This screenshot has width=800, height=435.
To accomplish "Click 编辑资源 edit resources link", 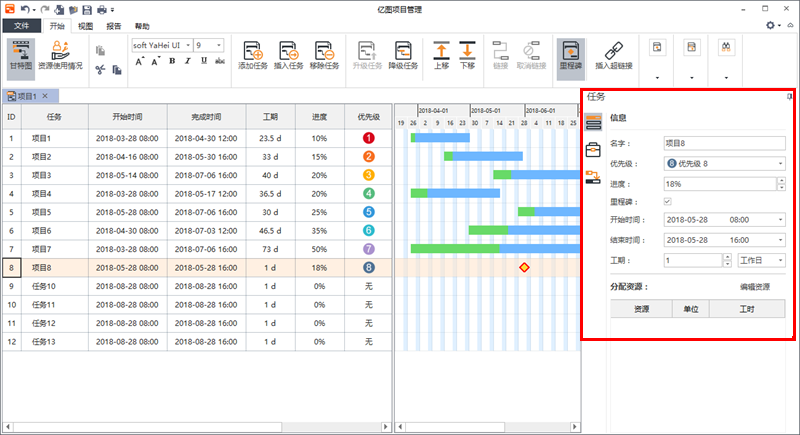I will (x=755, y=287).
